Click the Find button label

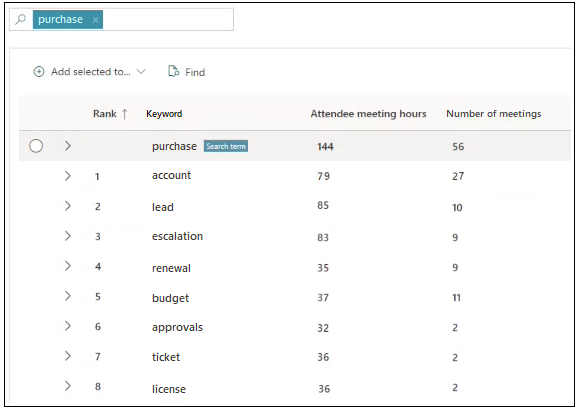click(x=195, y=72)
